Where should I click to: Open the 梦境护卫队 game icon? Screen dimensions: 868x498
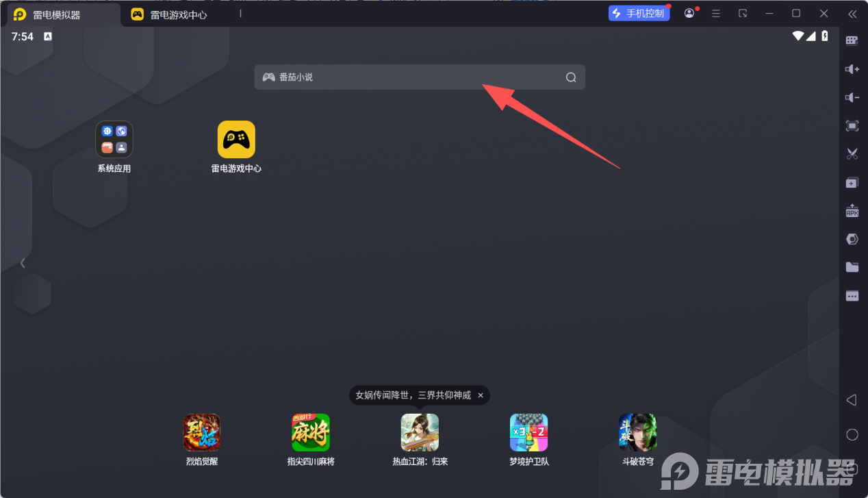click(x=529, y=432)
